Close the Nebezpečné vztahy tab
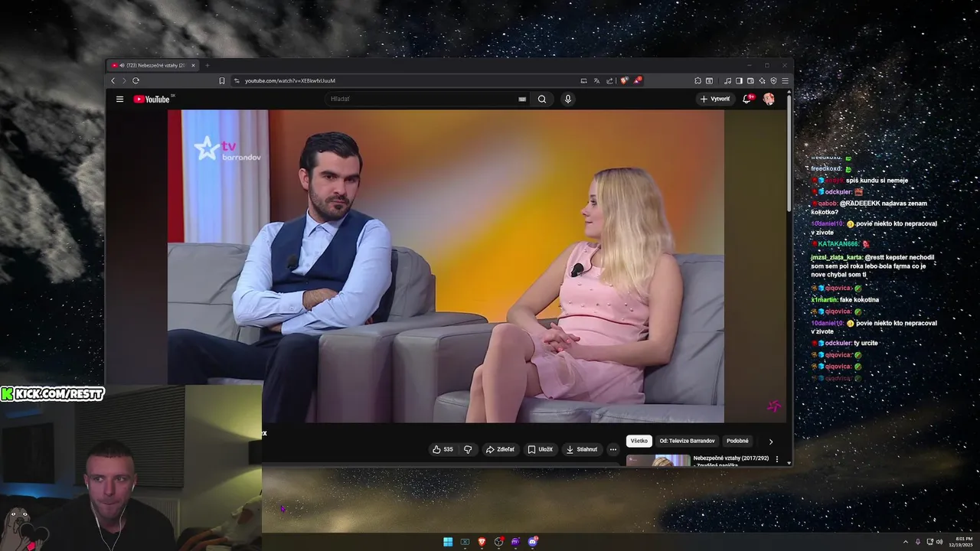The height and width of the screenshot is (551, 980). 194,65
